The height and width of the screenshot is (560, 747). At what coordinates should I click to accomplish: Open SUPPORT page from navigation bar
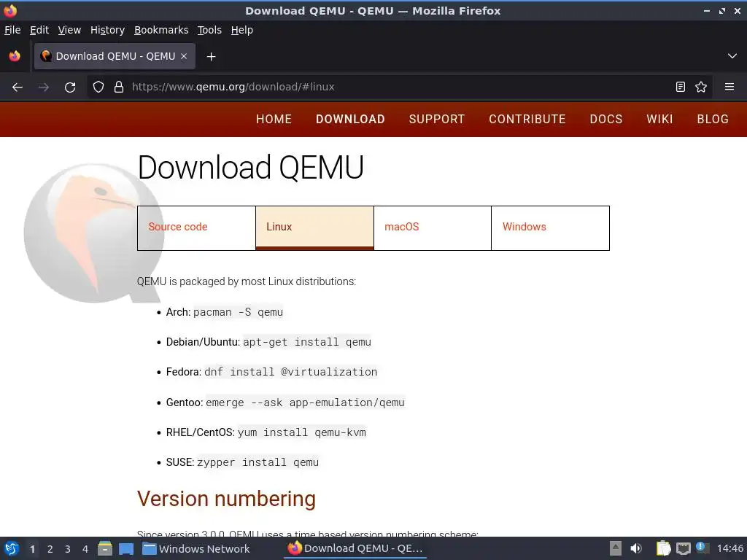[437, 119]
